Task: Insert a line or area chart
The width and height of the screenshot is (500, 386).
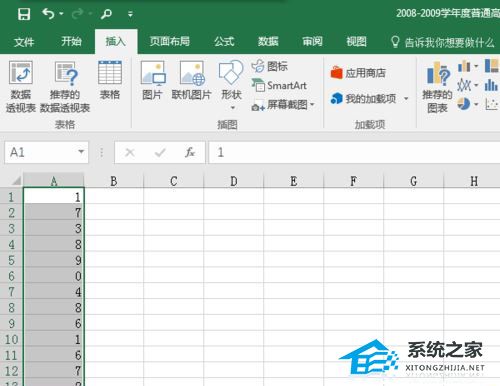Action: point(464,85)
